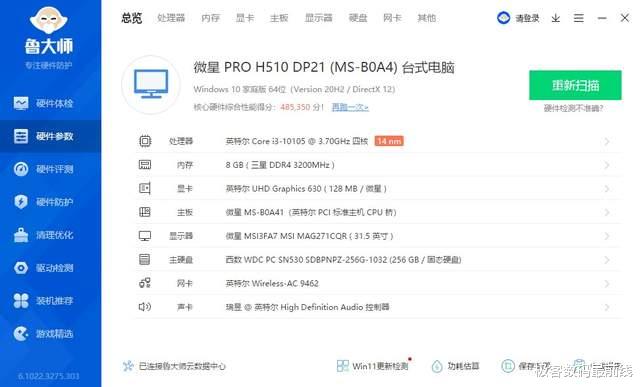640x387 pixels.
Task: Switch to the 其他 tab
Action: [427, 18]
